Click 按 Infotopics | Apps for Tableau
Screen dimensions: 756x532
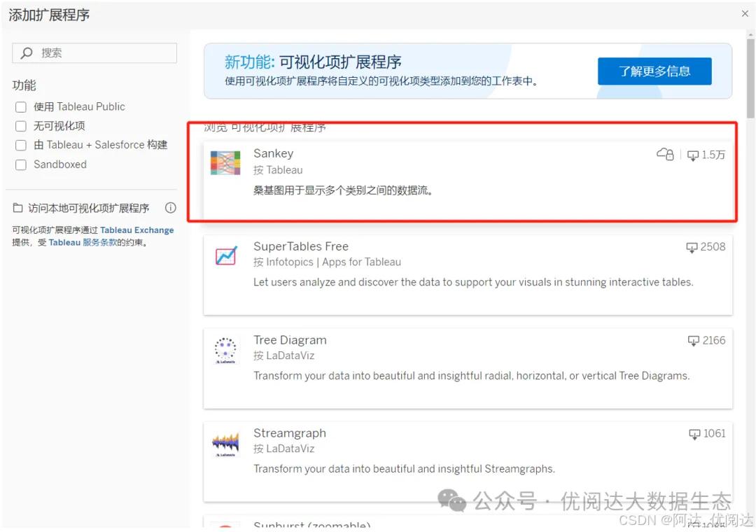[x=328, y=262]
